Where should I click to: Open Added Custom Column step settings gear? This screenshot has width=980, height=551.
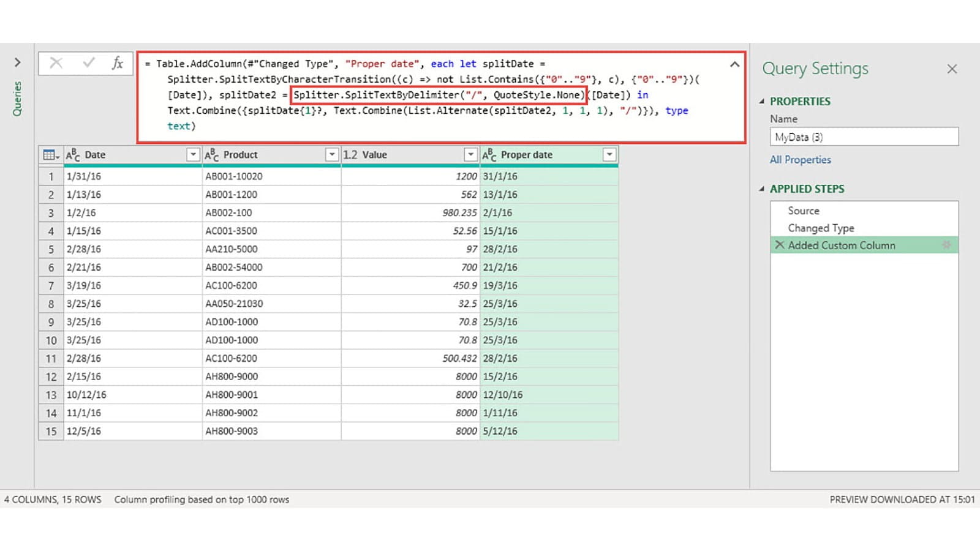946,245
